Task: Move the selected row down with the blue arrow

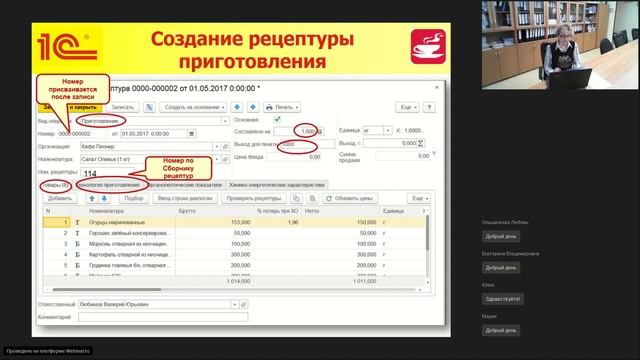Action: (x=104, y=198)
